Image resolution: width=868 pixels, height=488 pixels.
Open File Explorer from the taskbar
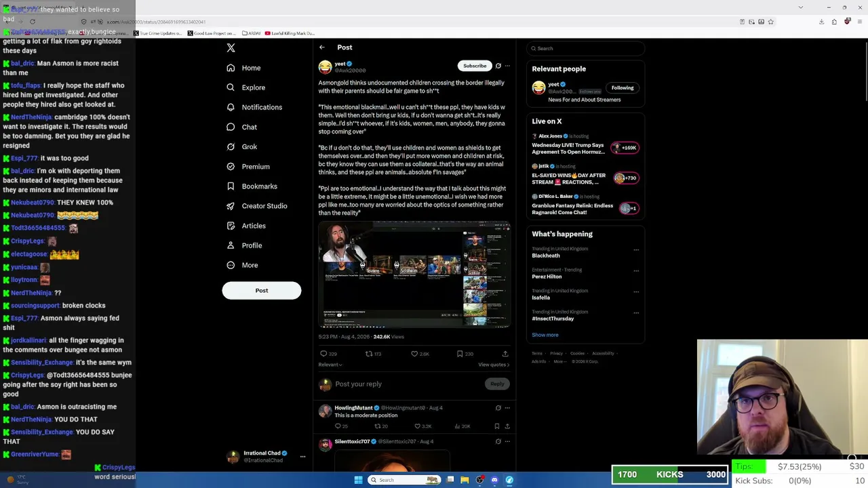[x=465, y=480]
